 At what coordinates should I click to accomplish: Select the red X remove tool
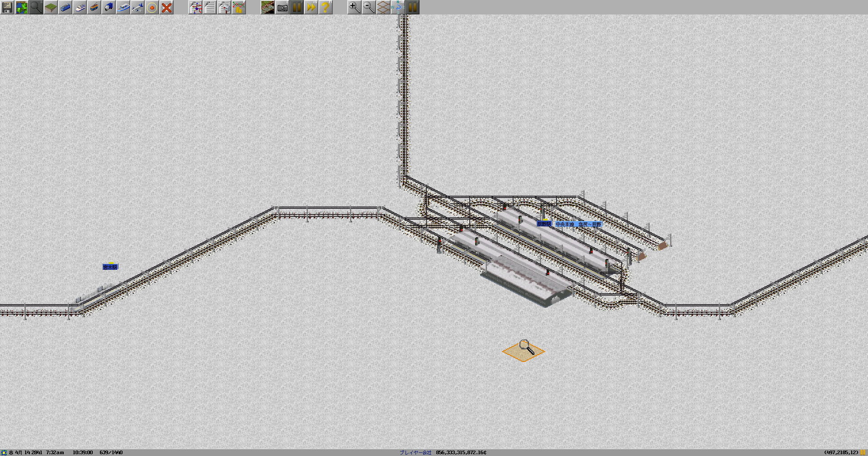coord(166,7)
